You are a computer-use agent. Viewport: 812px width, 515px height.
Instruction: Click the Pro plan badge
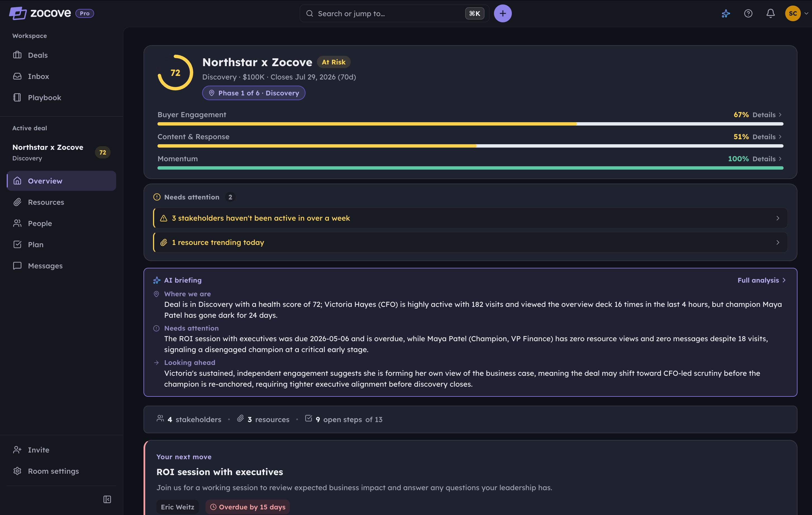click(x=85, y=13)
